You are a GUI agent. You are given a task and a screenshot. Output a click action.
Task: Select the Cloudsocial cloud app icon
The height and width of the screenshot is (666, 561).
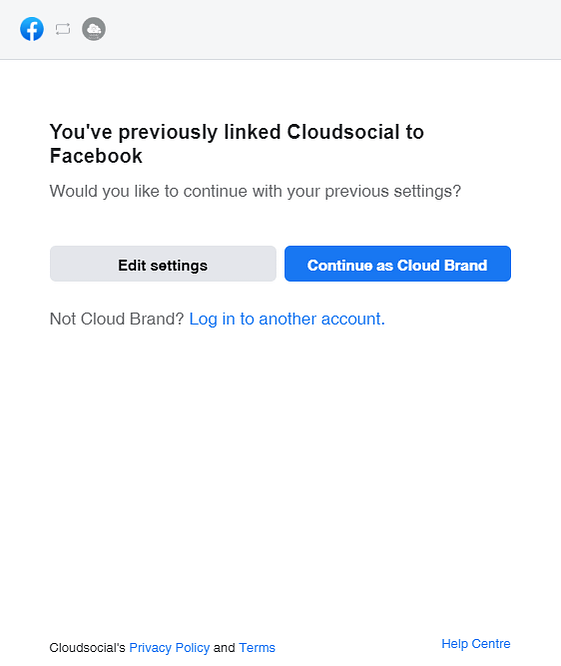(x=94, y=29)
